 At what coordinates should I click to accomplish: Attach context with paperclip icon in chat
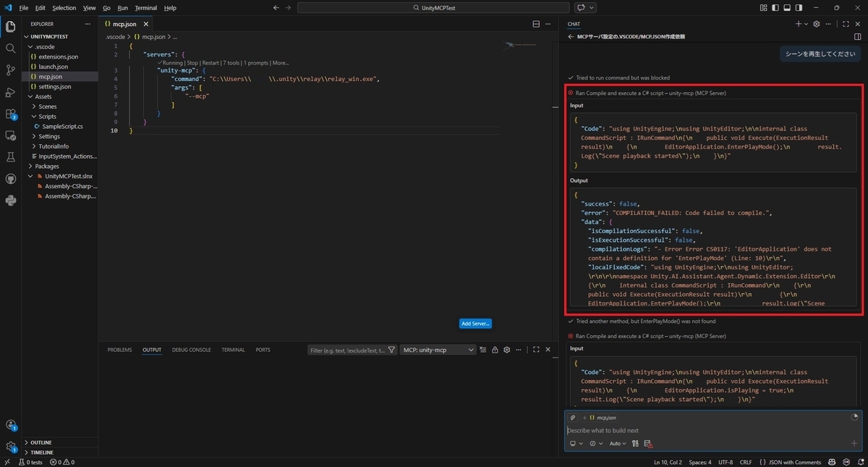573,418
